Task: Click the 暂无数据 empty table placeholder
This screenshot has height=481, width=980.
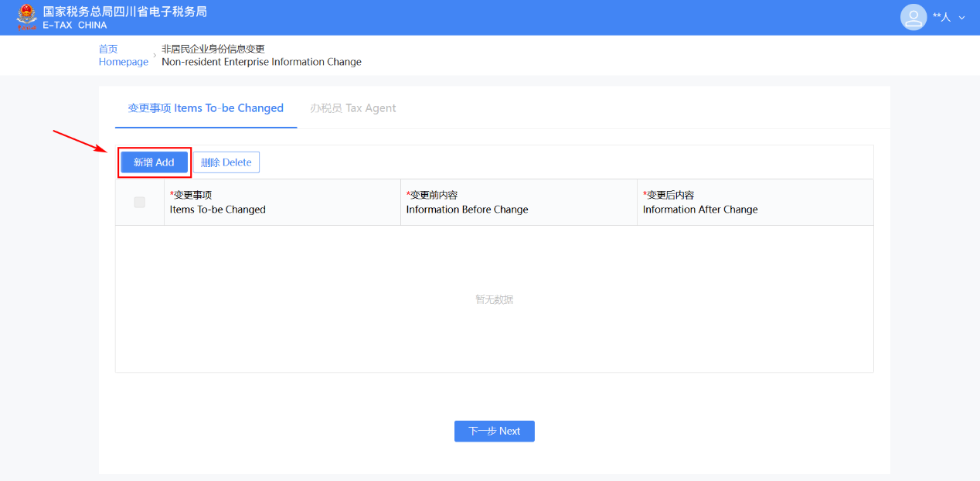Action: click(x=494, y=299)
